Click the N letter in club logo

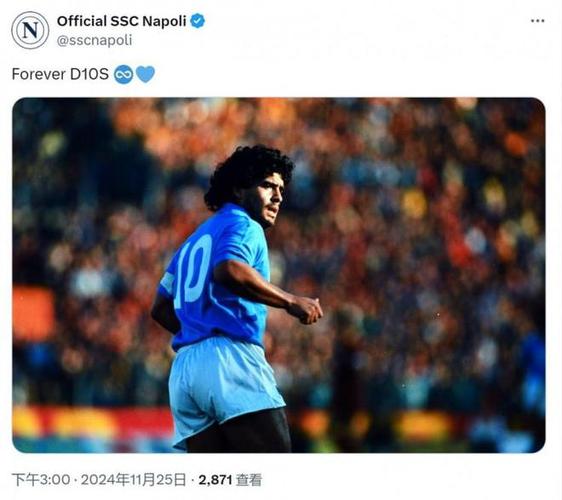(30, 30)
